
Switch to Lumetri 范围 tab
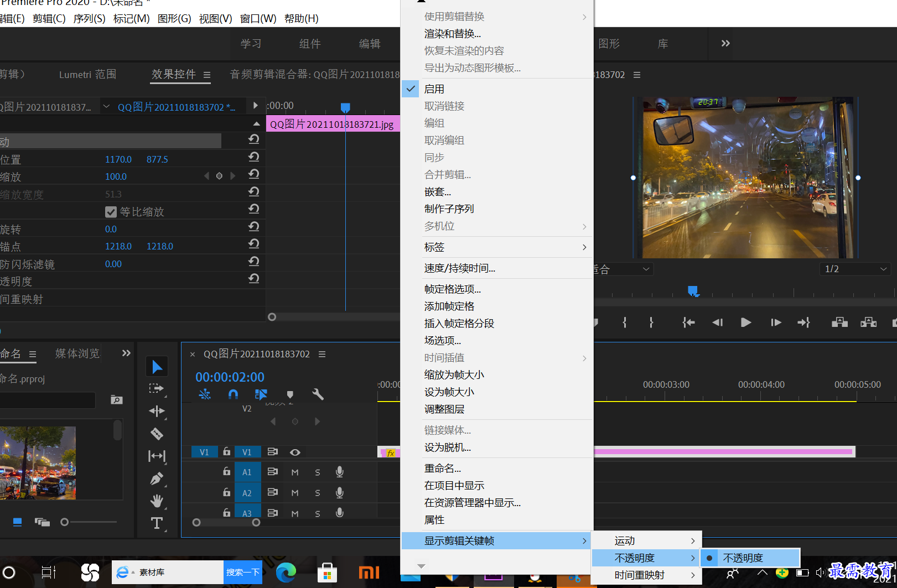click(x=87, y=74)
